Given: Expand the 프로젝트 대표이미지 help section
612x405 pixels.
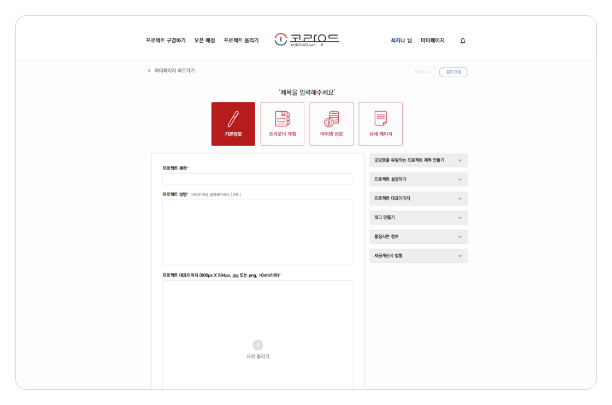Looking at the screenshot, I should point(417,198).
